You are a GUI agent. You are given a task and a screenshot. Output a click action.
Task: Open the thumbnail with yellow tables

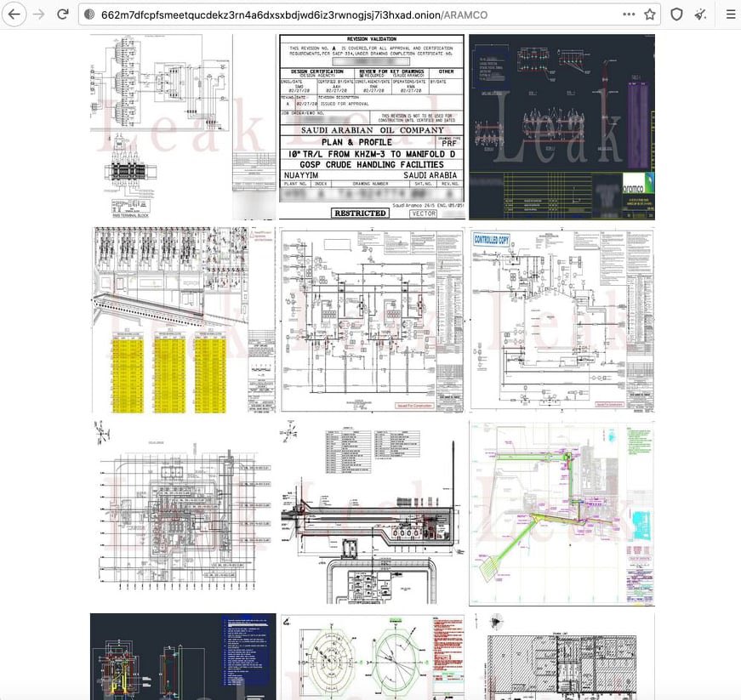(183, 320)
